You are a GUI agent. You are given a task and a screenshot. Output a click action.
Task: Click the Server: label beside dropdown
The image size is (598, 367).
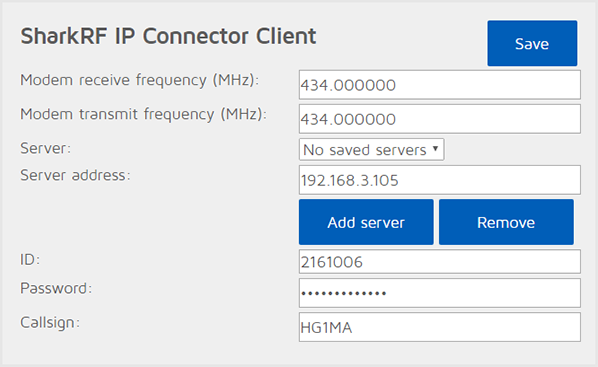[45, 148]
